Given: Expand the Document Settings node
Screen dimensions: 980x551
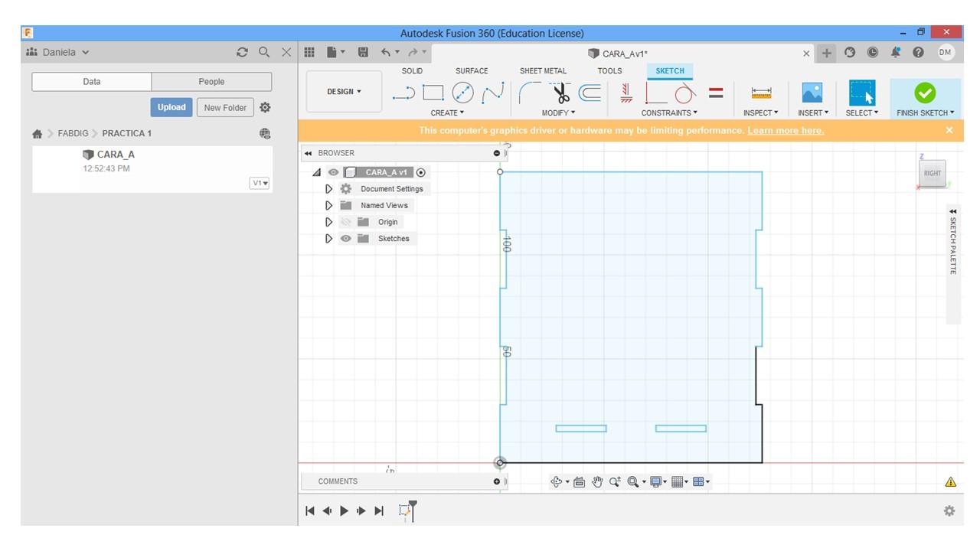Looking at the screenshot, I should [329, 189].
